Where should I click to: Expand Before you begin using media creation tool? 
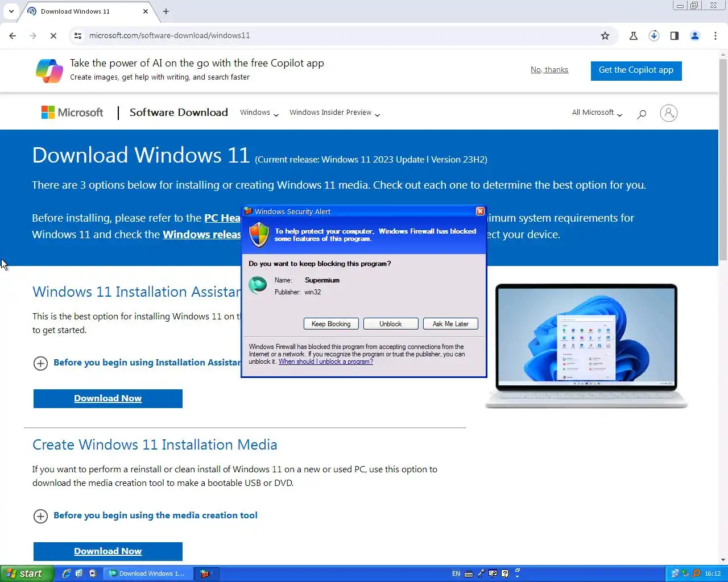[x=40, y=516]
